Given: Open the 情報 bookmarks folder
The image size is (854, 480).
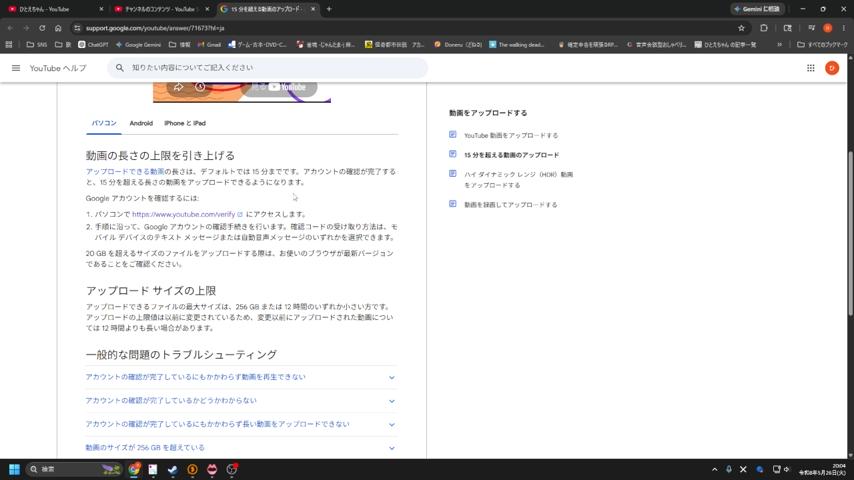Looking at the screenshot, I should click(179, 45).
